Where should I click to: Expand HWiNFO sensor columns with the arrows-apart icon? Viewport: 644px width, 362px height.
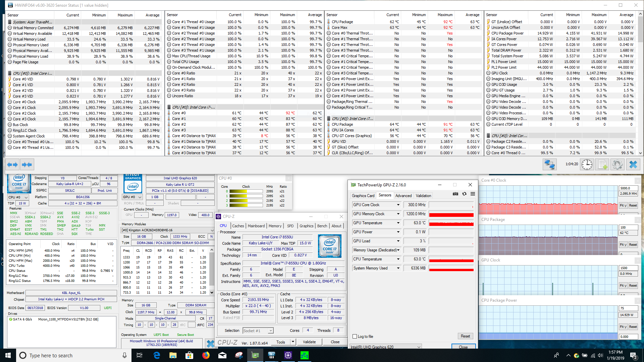(12, 165)
